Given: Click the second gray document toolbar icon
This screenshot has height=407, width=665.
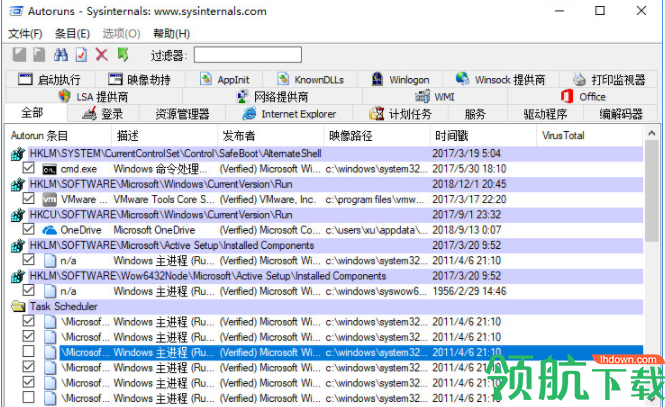Looking at the screenshot, I should pos(39,55).
